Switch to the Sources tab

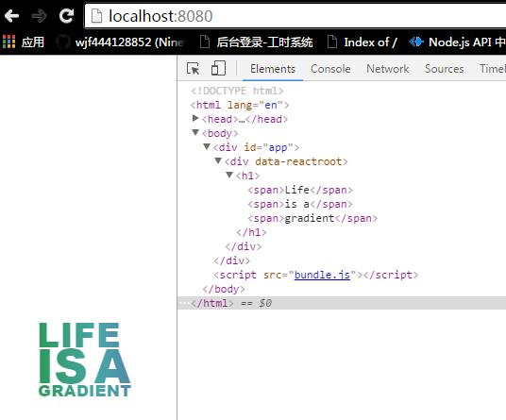[x=444, y=69]
